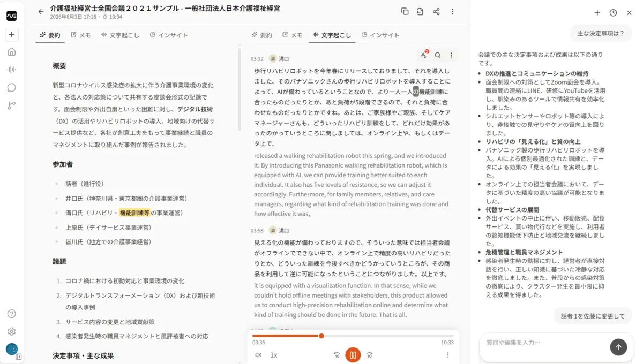Select right pane メモ tab
Viewport: 643px width, 364px height.
(293, 35)
